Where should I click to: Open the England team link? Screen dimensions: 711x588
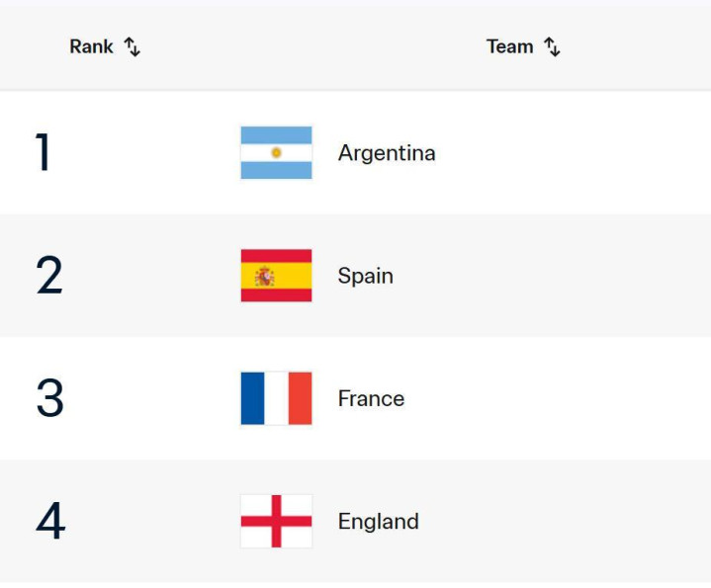(x=378, y=522)
